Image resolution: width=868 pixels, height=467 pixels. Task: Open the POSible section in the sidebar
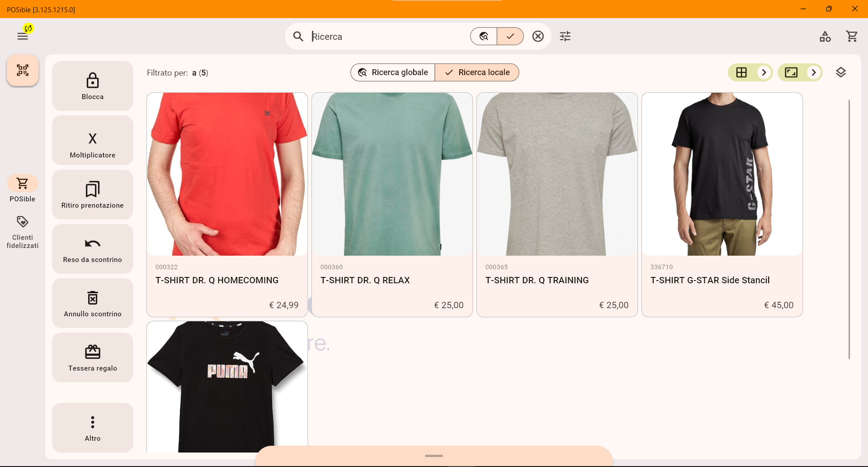point(23,189)
